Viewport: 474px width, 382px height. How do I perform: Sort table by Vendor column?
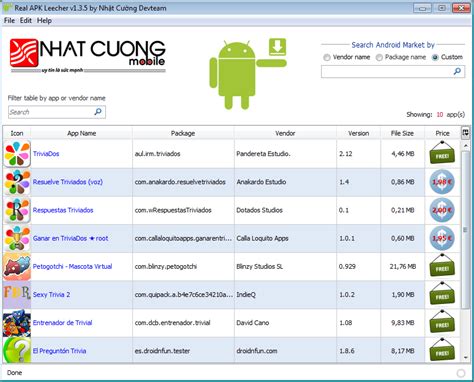tap(285, 133)
